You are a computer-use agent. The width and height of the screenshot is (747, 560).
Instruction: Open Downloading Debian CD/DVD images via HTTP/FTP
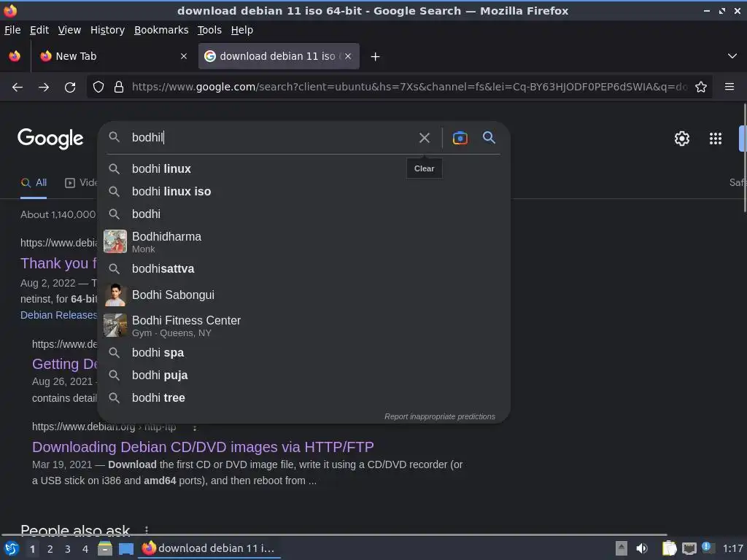tap(203, 447)
